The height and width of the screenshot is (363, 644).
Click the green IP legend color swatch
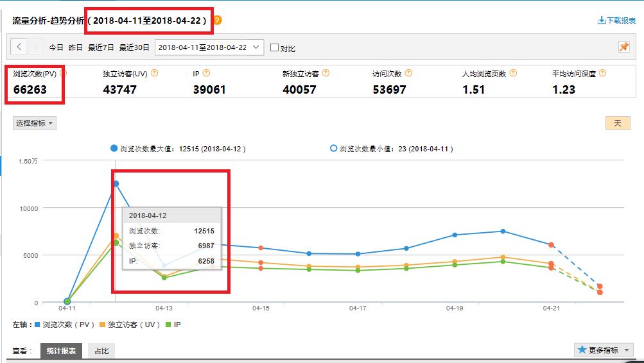(x=169, y=325)
